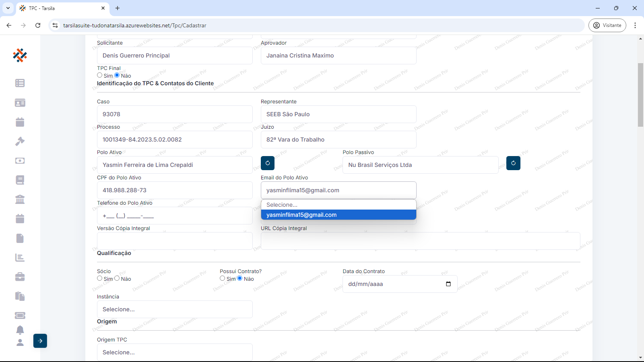Viewport: 644px width, 362px height.
Task: Open the Instância dropdown
Action: [x=175, y=309]
